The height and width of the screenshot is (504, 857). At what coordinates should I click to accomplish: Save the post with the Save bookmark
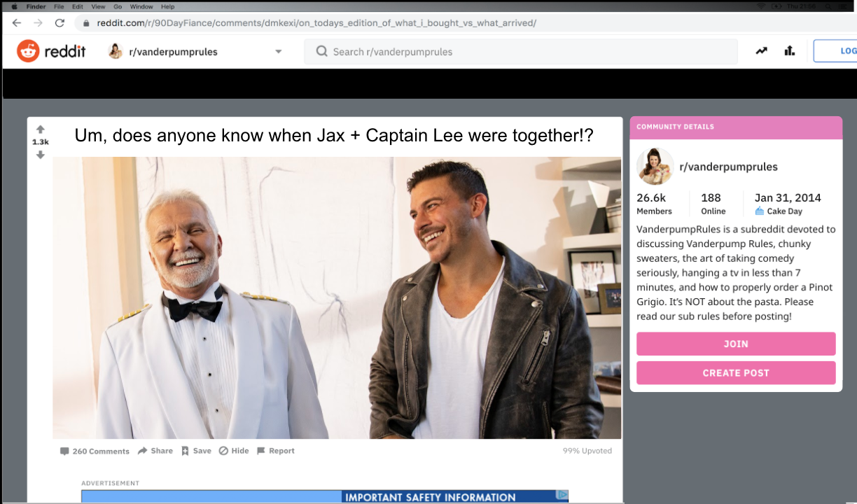coord(196,451)
